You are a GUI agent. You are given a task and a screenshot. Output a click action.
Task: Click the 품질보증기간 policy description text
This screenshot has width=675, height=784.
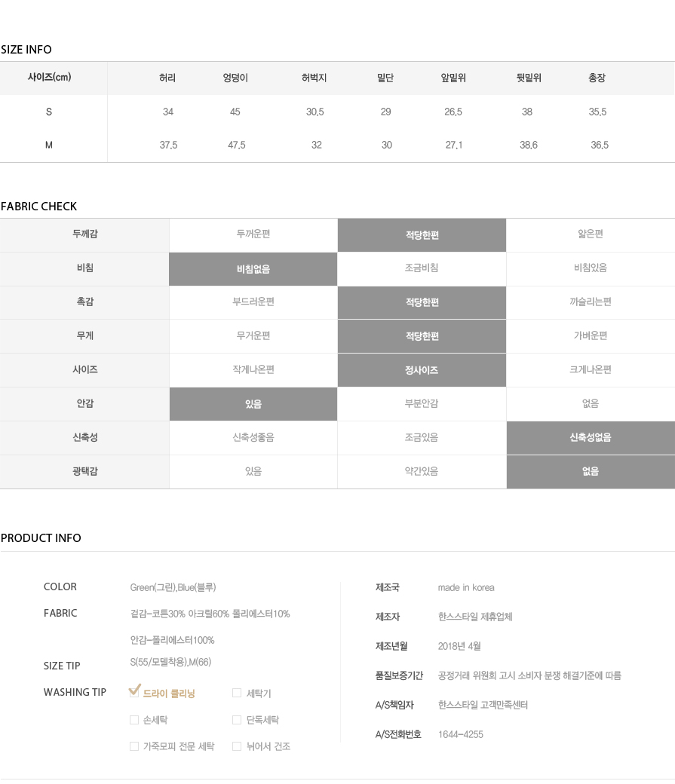click(529, 676)
